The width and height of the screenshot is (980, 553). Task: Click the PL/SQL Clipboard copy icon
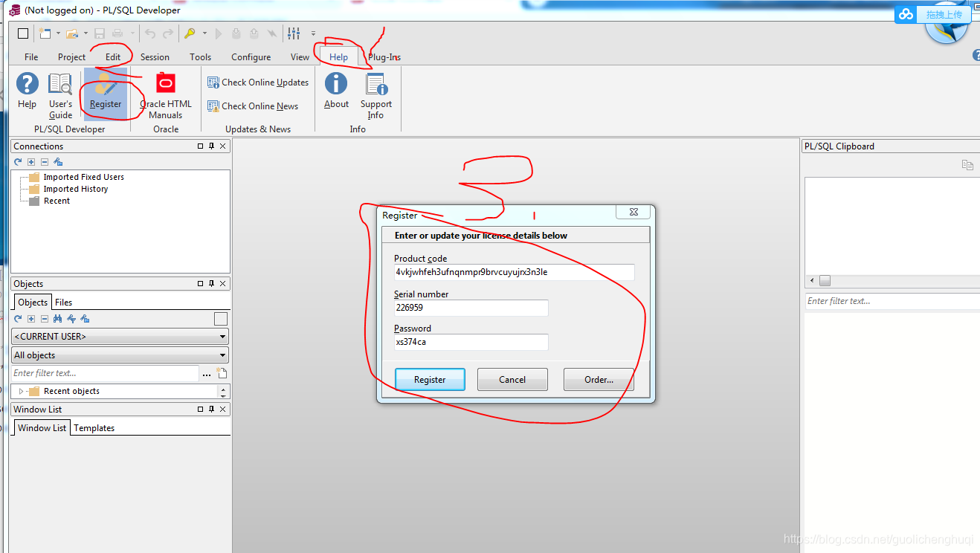(967, 165)
